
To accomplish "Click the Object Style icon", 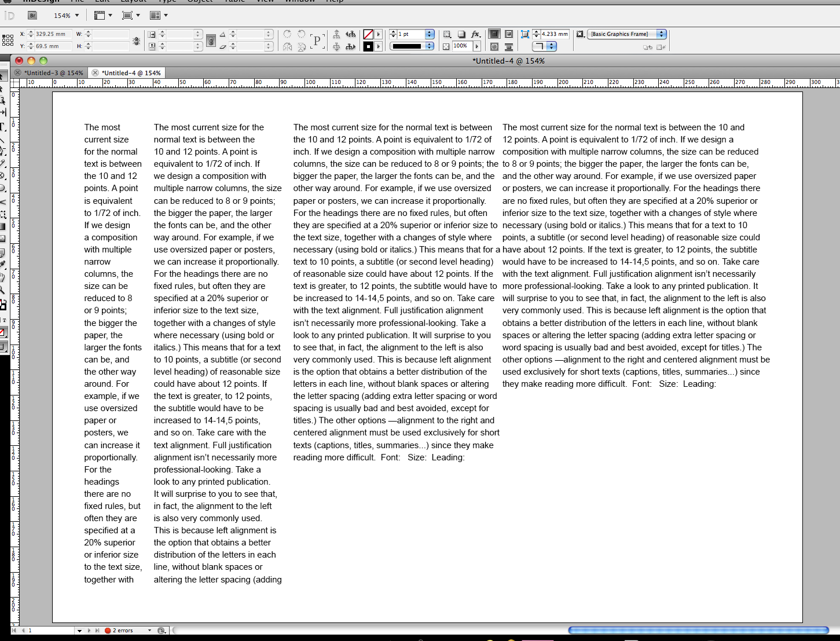I will [580, 34].
